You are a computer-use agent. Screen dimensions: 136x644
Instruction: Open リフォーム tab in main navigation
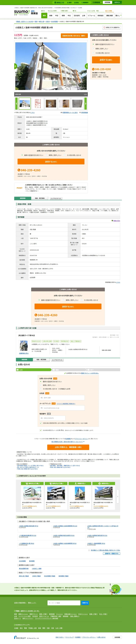(x=91, y=15)
